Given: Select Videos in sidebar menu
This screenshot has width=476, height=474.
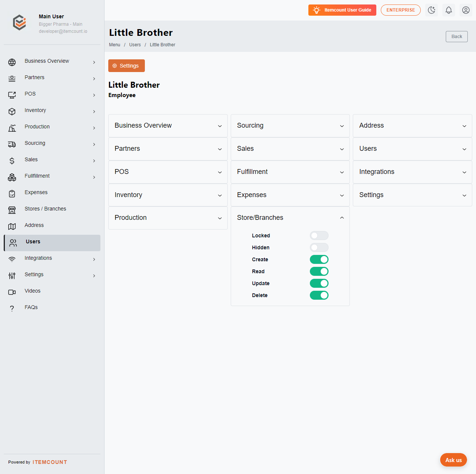Looking at the screenshot, I should tap(52, 292).
